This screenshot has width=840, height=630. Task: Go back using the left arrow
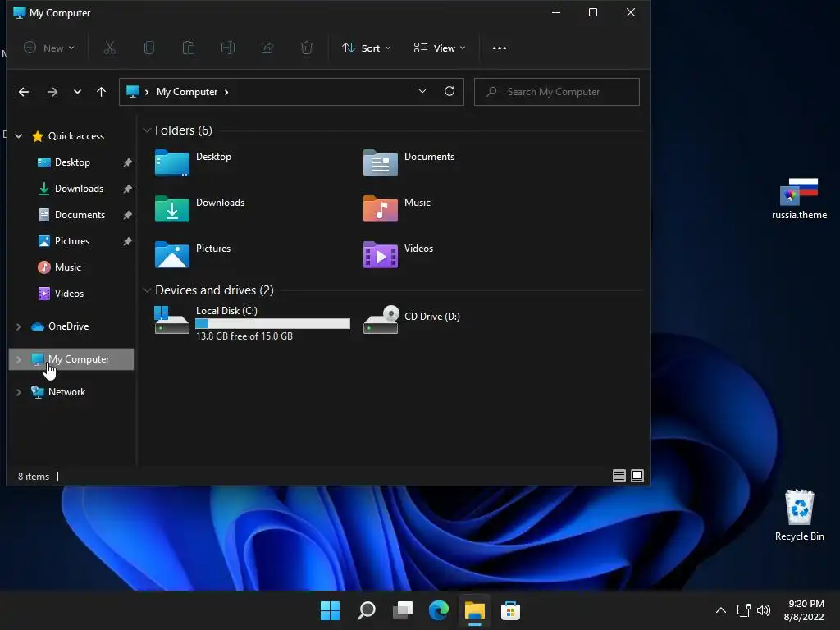pyautogui.click(x=24, y=92)
